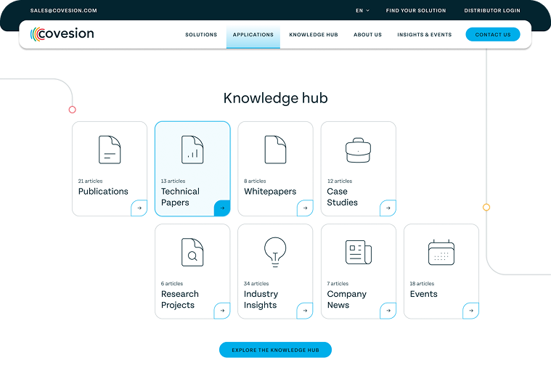The width and height of the screenshot is (551, 392).
Task: Open the Solutions menu
Action: [201, 34]
